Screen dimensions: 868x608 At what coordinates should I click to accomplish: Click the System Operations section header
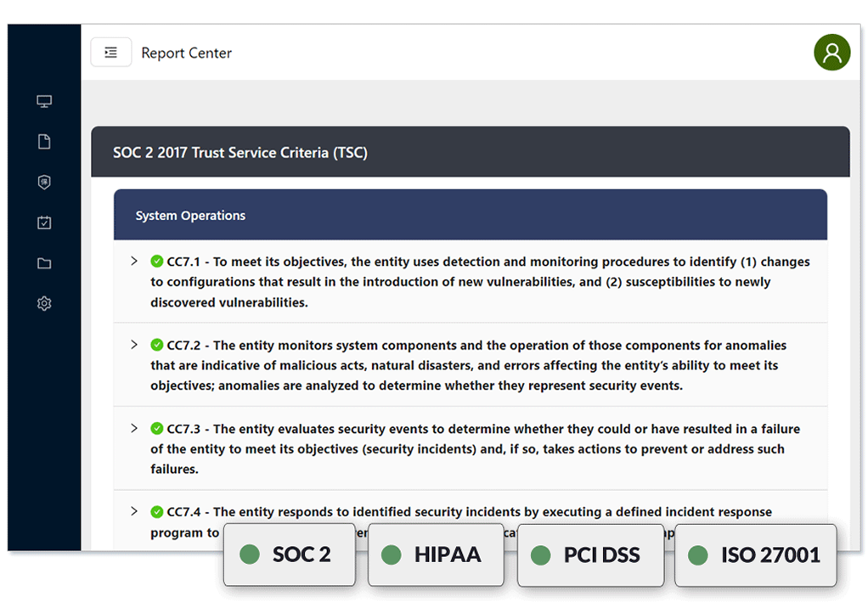coord(471,215)
